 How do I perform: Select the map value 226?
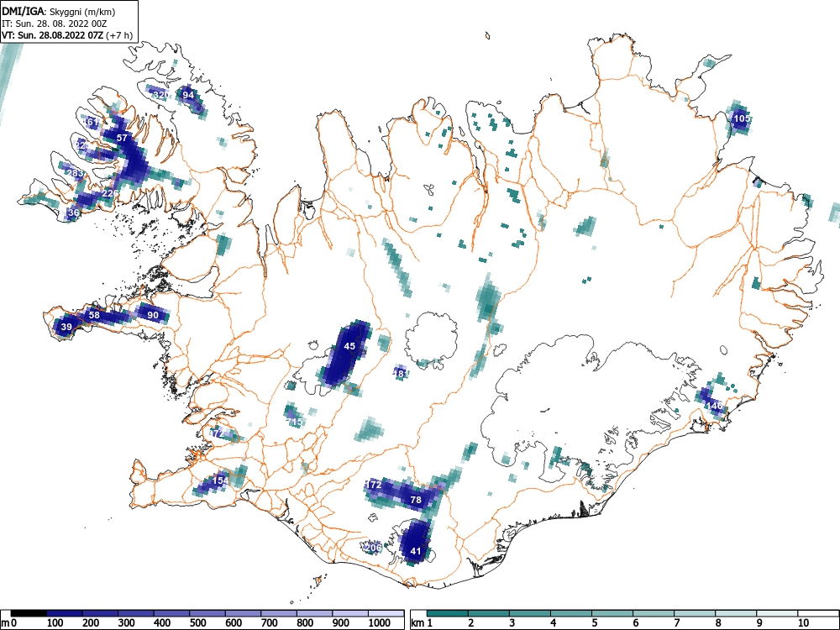click(x=110, y=193)
